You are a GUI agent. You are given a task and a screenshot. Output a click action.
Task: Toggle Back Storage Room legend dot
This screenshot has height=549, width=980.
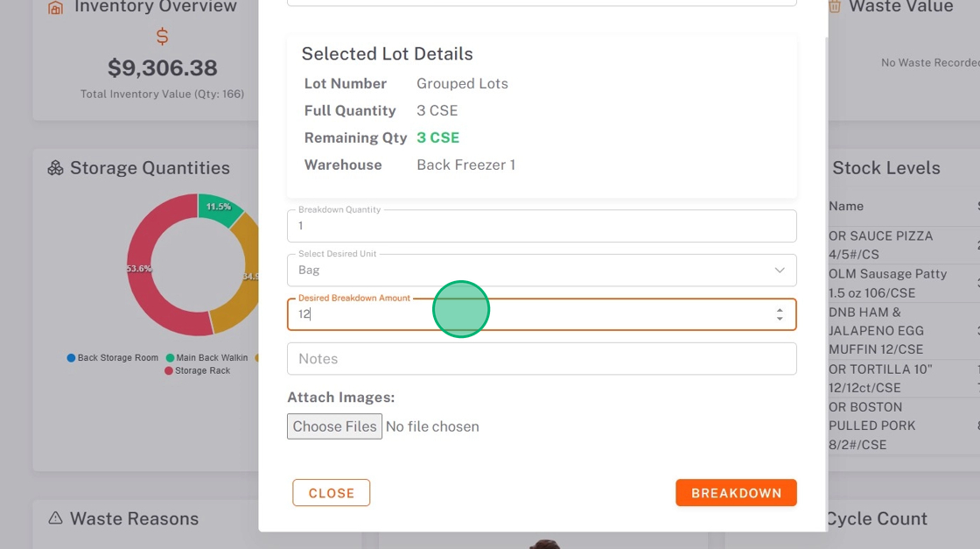[x=71, y=358]
